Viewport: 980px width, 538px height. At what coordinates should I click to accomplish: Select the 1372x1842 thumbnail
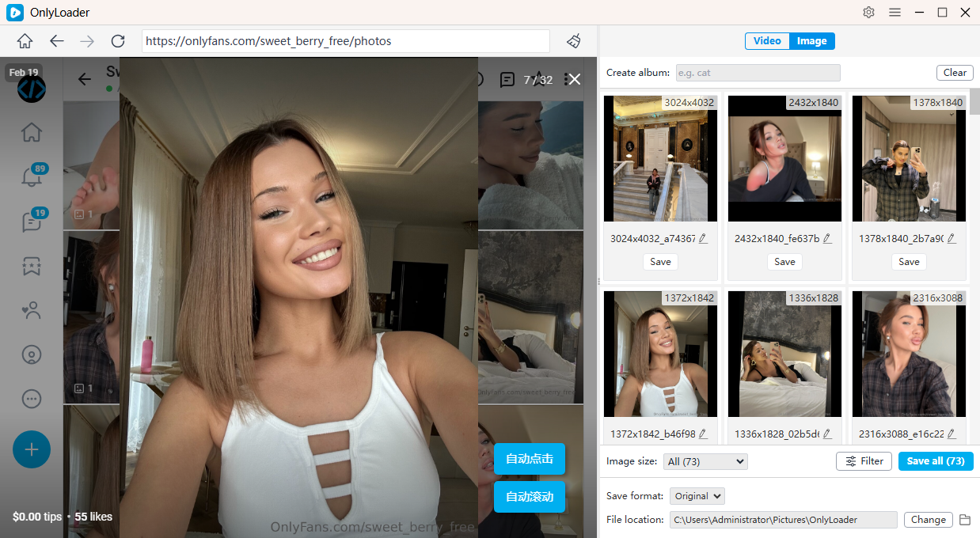(x=660, y=354)
